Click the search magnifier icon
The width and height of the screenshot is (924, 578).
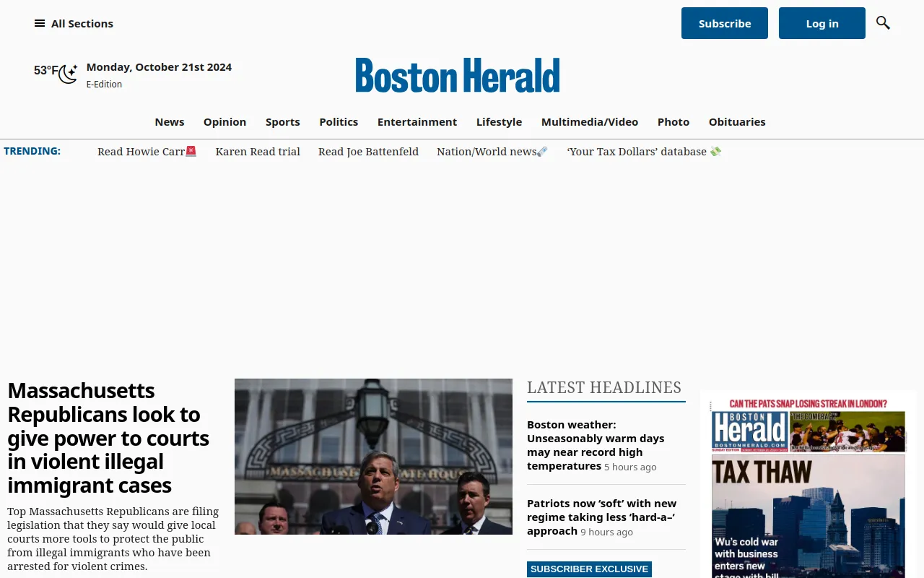pos(883,22)
